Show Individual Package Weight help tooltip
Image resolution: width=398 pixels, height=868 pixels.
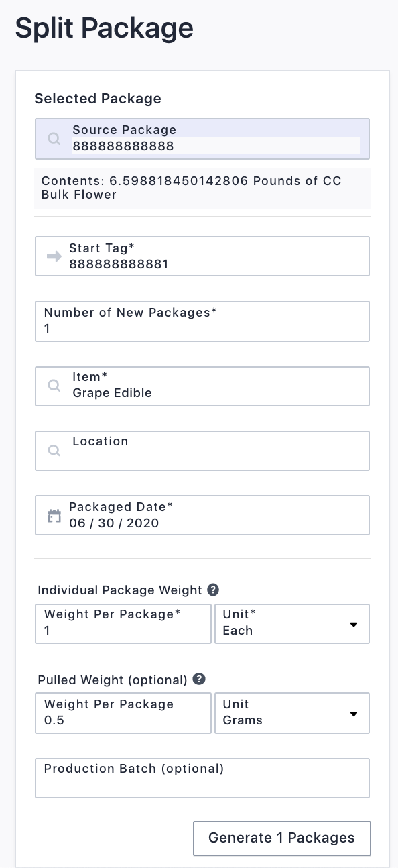coord(213,590)
